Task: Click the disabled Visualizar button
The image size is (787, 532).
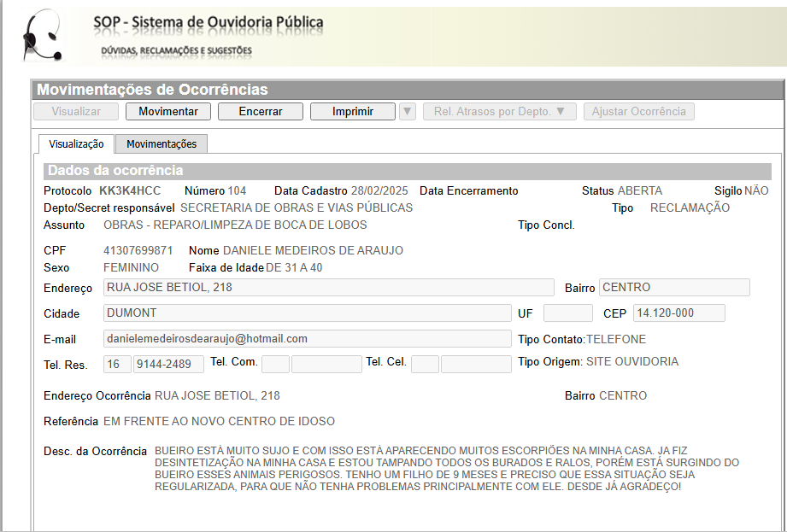Action: tap(76, 112)
